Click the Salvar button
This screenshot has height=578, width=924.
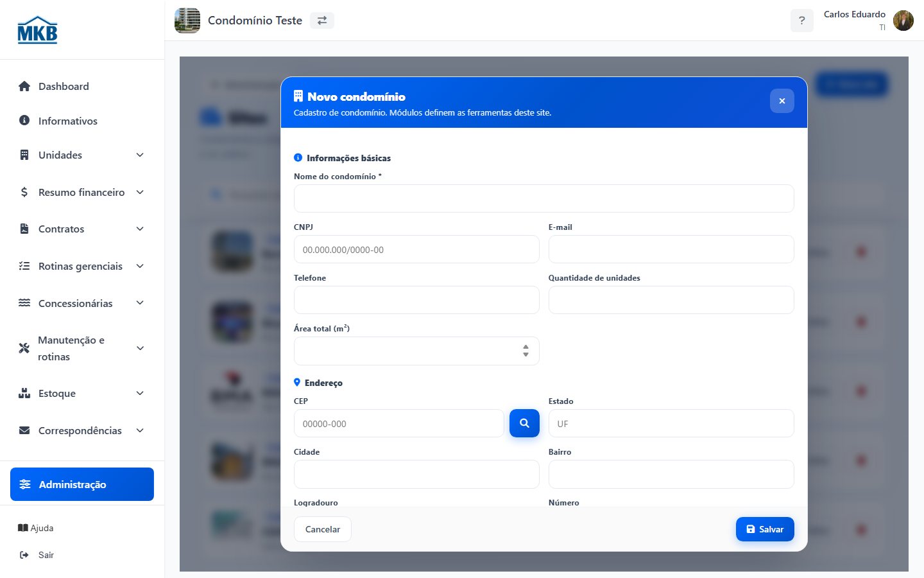tap(765, 529)
